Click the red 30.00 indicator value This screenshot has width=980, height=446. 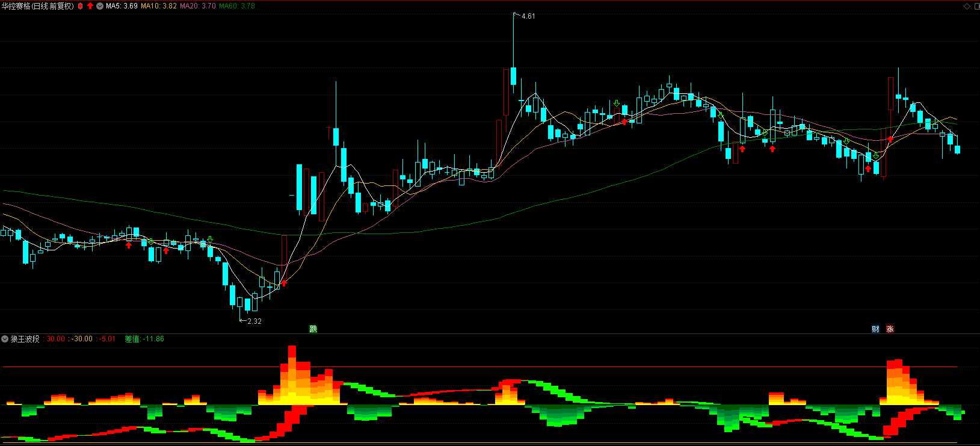pos(56,339)
